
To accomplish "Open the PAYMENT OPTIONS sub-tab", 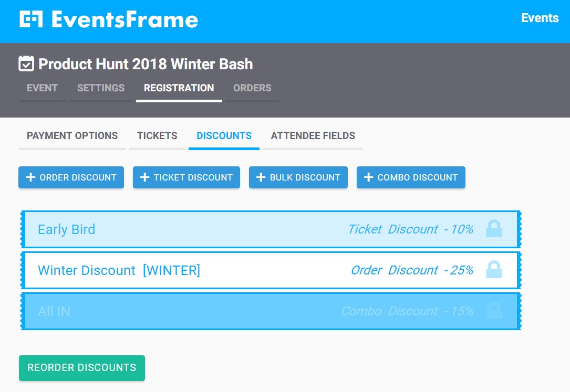I will click(72, 136).
